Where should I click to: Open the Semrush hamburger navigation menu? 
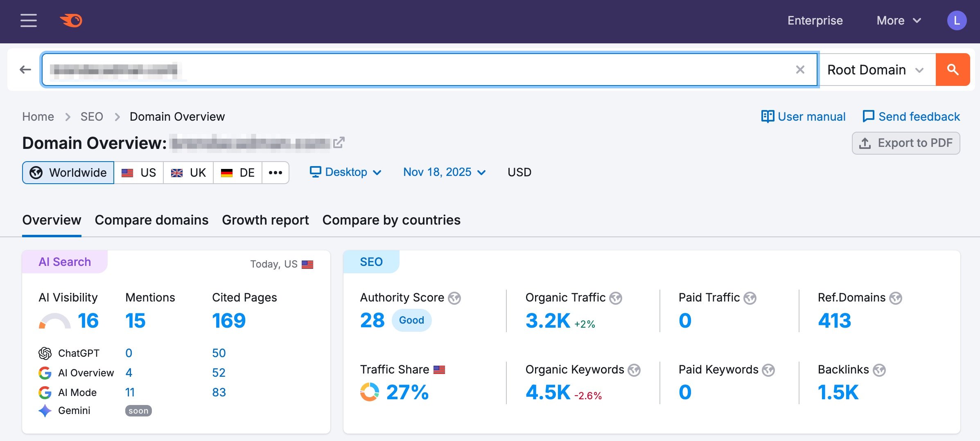28,20
